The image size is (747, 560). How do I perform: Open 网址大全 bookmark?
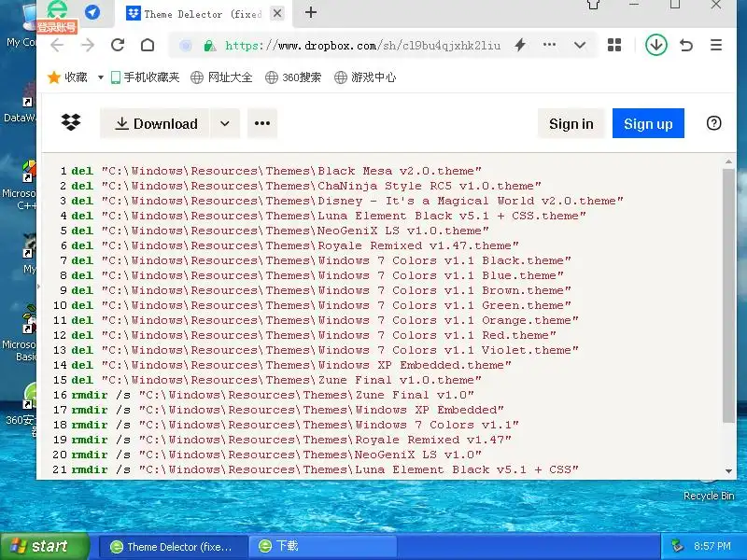point(221,77)
